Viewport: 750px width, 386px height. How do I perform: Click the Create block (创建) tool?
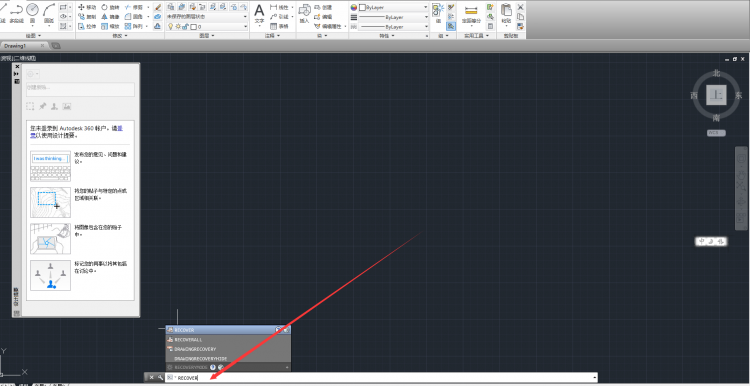tap(323, 8)
